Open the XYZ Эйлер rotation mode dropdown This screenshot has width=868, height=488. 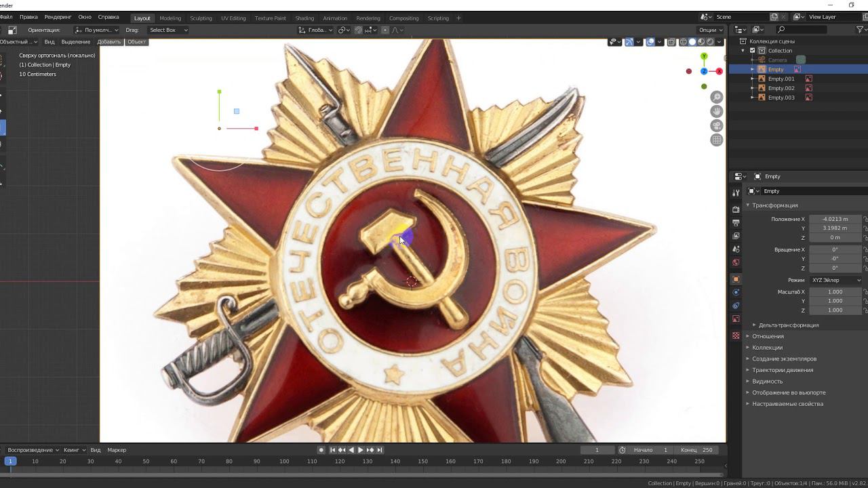[835, 280]
